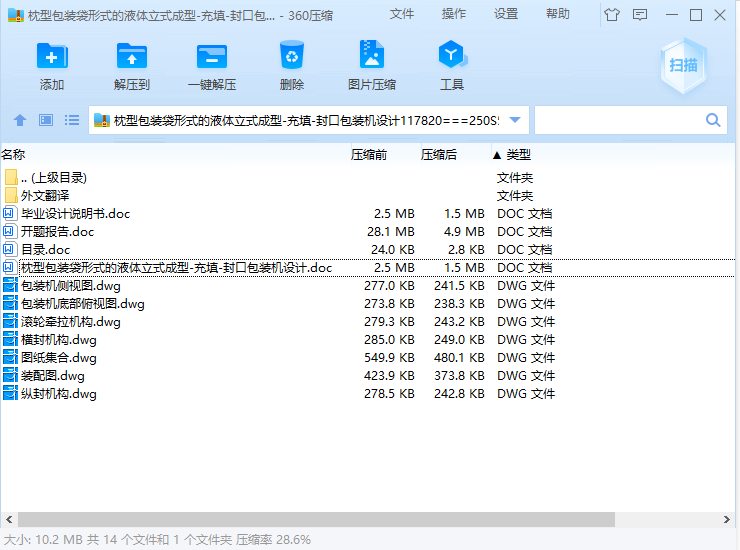Screen dimensions: 740x550
Task: Click DWG 文件 type of 纵封机构.dwg
Action: coord(526,394)
